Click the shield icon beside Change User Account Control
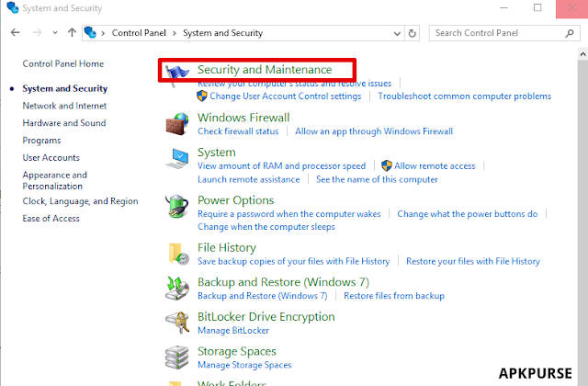This screenshot has height=386, width=588. [202, 96]
